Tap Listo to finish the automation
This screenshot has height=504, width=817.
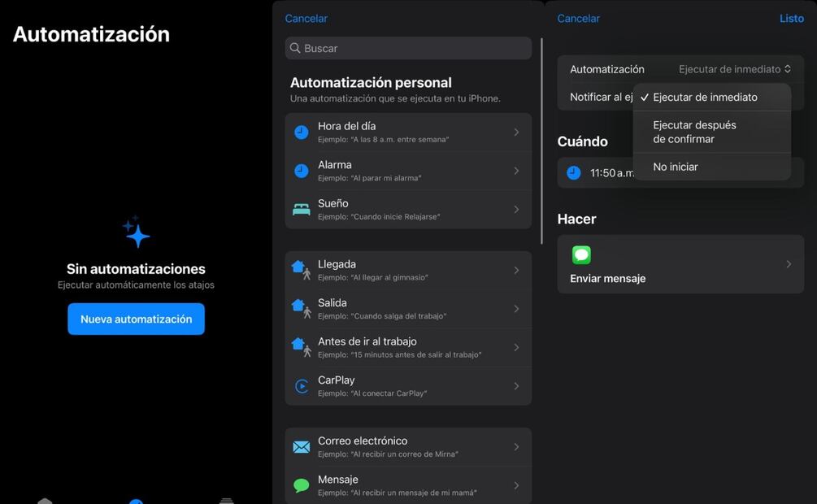click(x=791, y=19)
